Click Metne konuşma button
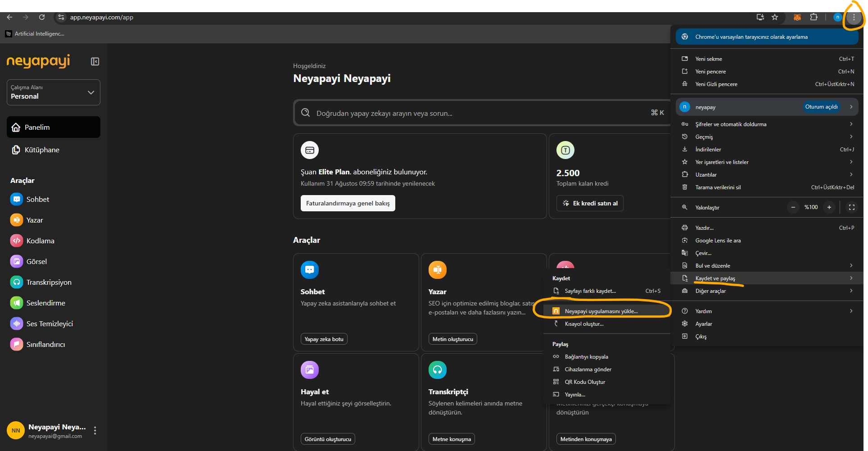Screen dimensions: 868x451 tap(452, 439)
